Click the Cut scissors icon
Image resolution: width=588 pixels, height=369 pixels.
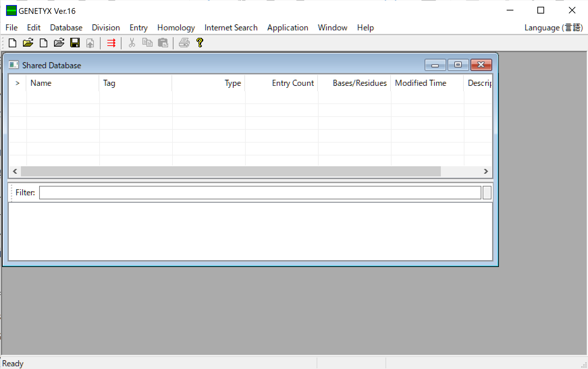point(132,43)
